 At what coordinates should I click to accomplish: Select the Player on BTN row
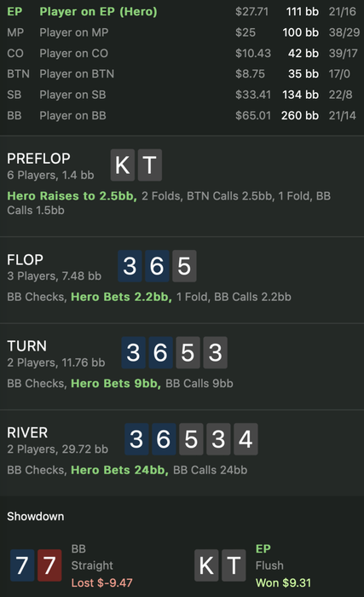182,73
